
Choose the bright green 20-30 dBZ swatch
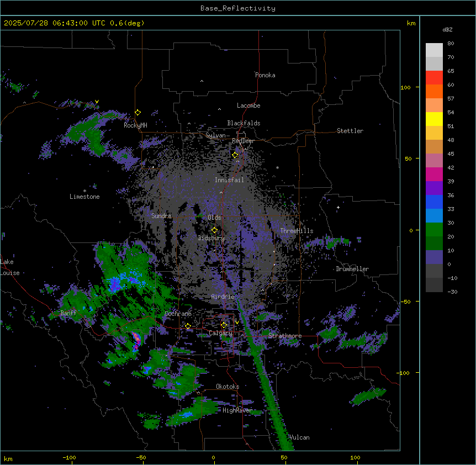[434, 230]
